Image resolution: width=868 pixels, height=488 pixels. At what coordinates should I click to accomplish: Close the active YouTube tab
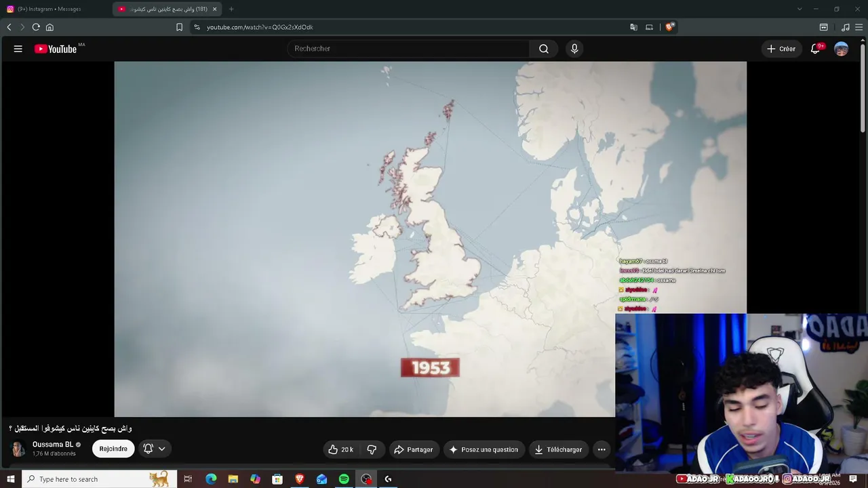(x=215, y=9)
